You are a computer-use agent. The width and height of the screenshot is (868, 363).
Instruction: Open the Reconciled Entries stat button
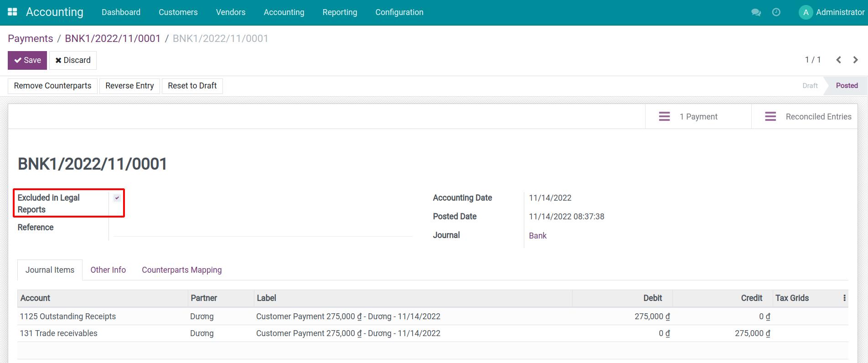tap(808, 117)
